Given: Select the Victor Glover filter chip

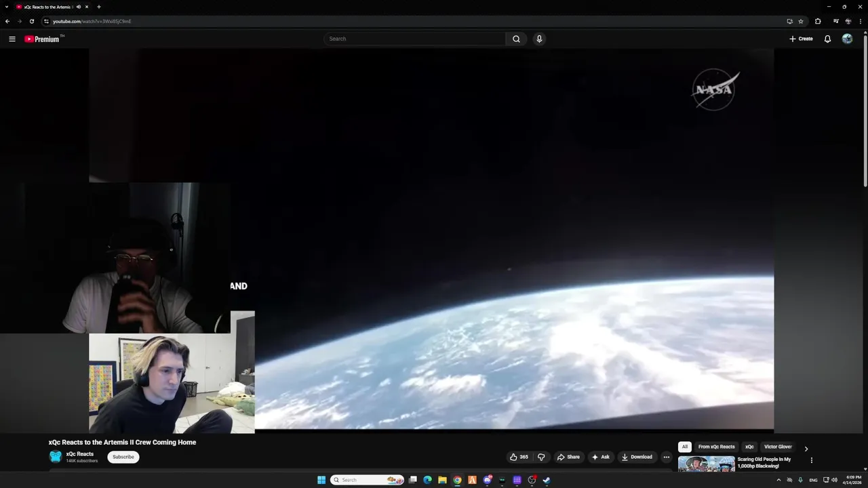Looking at the screenshot, I should tap(777, 447).
